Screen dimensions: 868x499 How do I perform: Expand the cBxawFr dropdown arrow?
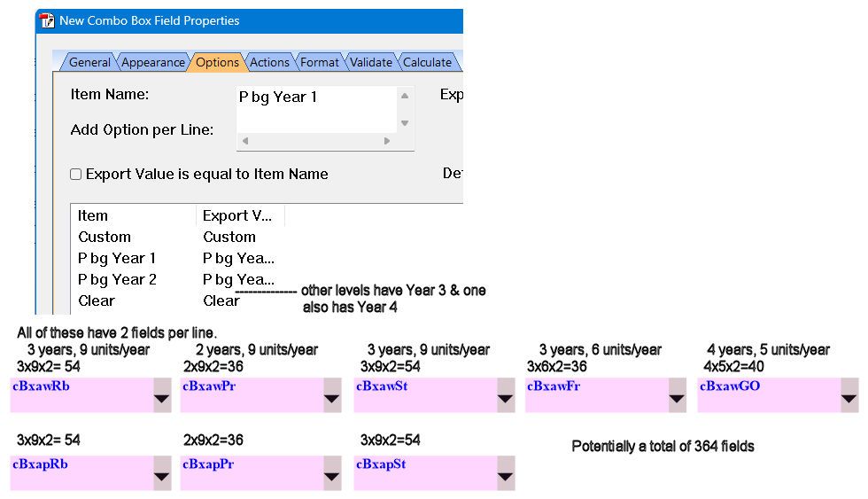click(x=677, y=395)
